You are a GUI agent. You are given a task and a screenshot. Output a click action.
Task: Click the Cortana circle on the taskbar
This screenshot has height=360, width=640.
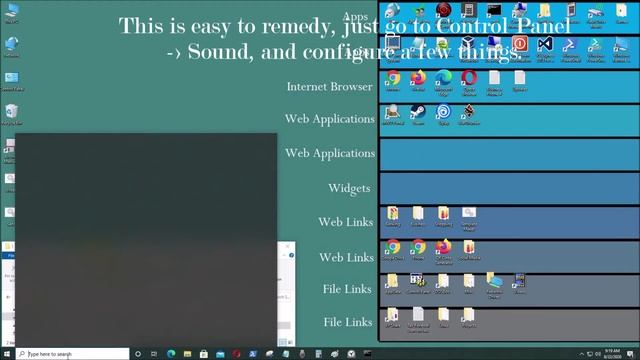point(138,354)
